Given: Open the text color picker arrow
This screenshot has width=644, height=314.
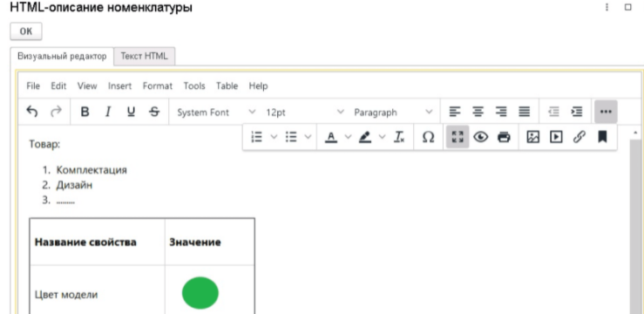Looking at the screenshot, I should tap(348, 137).
